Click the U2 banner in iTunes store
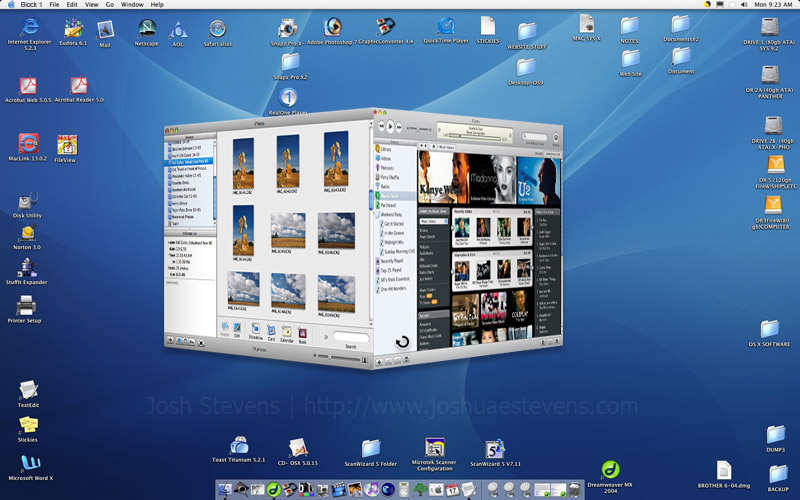 click(539, 181)
